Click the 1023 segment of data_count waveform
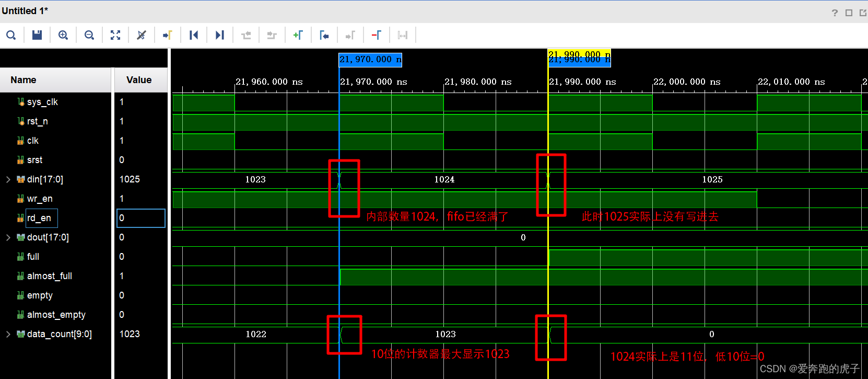The height and width of the screenshot is (379, 868). [445, 334]
